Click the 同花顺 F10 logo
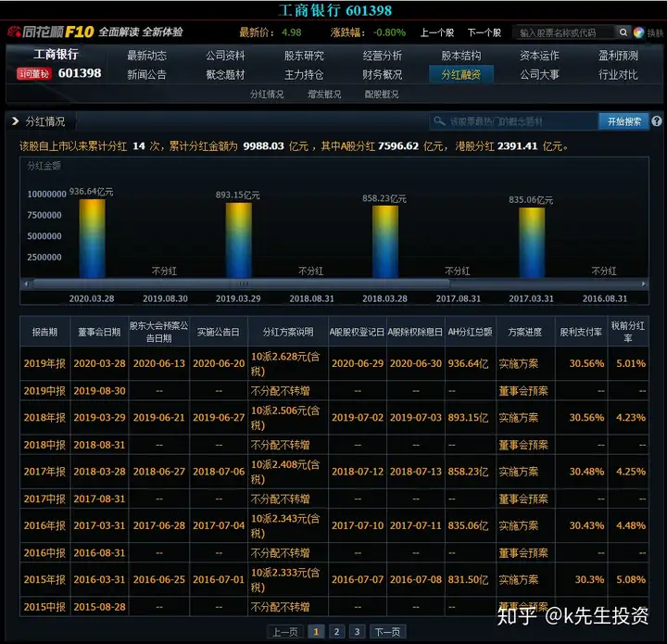667x644 pixels. tap(51, 32)
